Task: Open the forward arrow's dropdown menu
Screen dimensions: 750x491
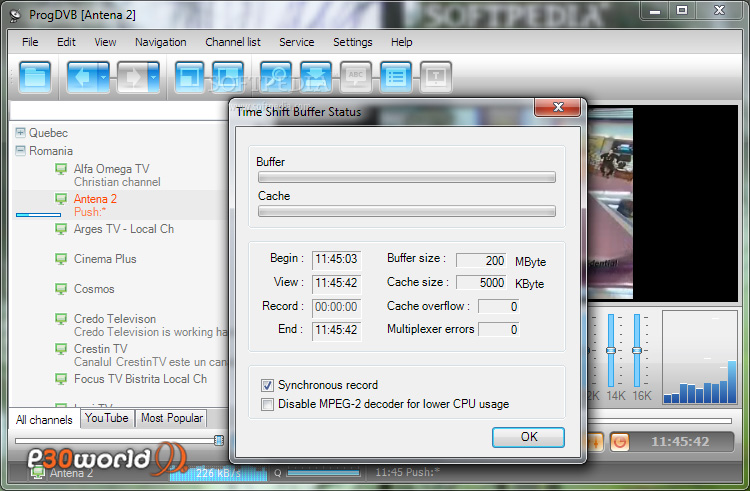Action: point(154,77)
